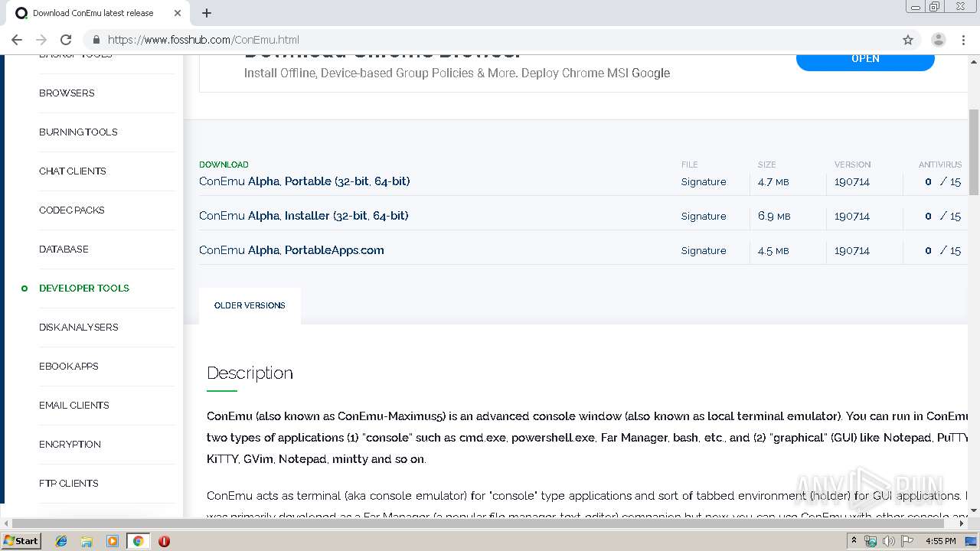Click the 6.9 MB size value
Screen dimensions: 980x551
tap(774, 217)
